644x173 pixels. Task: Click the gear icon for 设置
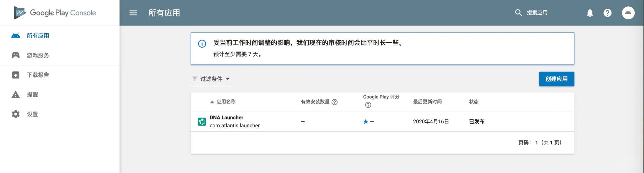click(x=15, y=114)
